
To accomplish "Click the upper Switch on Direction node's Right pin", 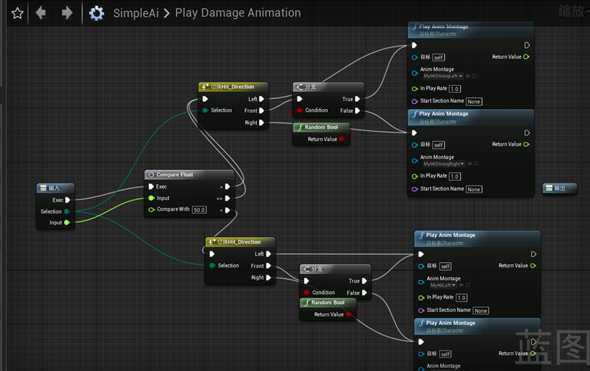I will [261, 123].
